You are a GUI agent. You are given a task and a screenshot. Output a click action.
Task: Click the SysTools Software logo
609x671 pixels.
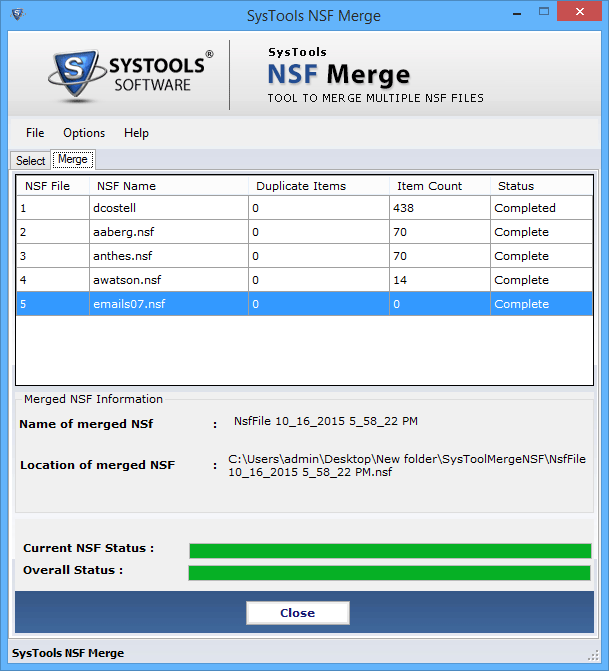point(127,75)
